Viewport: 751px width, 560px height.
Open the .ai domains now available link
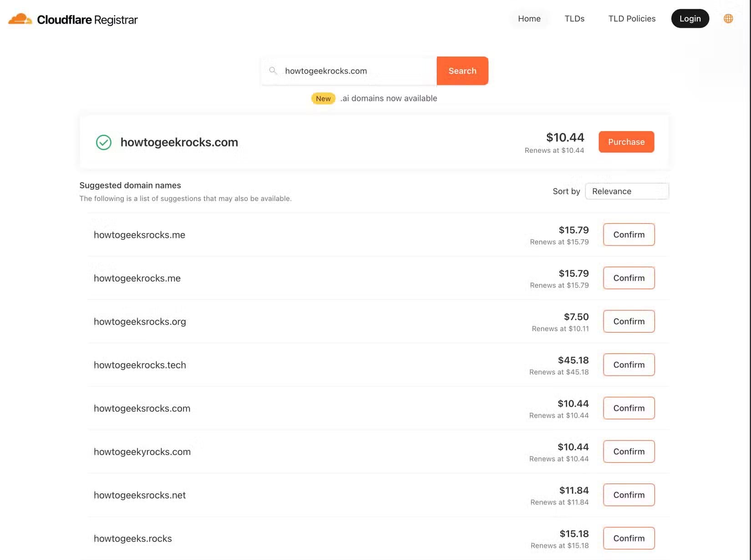click(389, 98)
